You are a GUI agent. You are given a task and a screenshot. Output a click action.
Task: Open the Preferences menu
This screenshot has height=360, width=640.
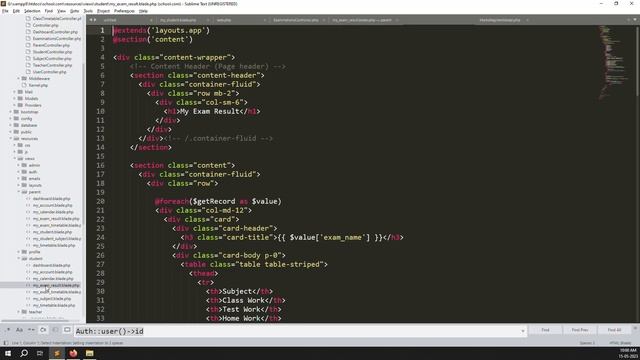point(124,11)
